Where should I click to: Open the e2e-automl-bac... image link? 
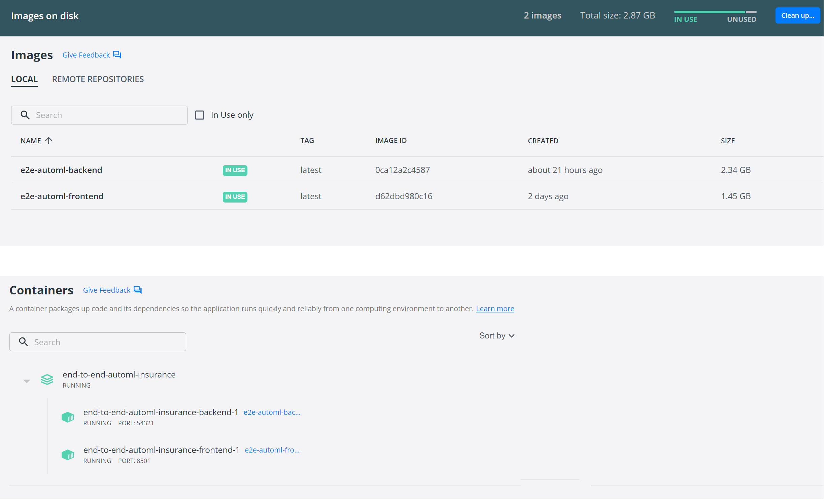(272, 413)
